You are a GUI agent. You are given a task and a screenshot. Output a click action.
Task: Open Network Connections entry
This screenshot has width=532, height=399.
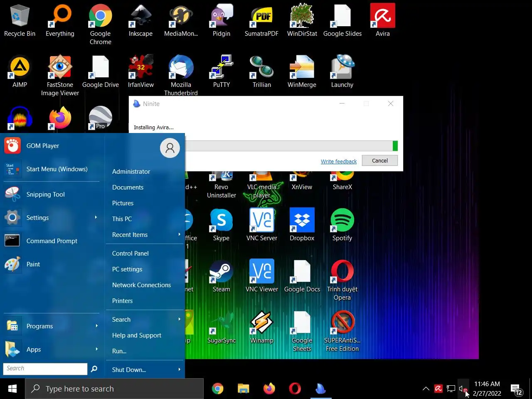[145, 285]
